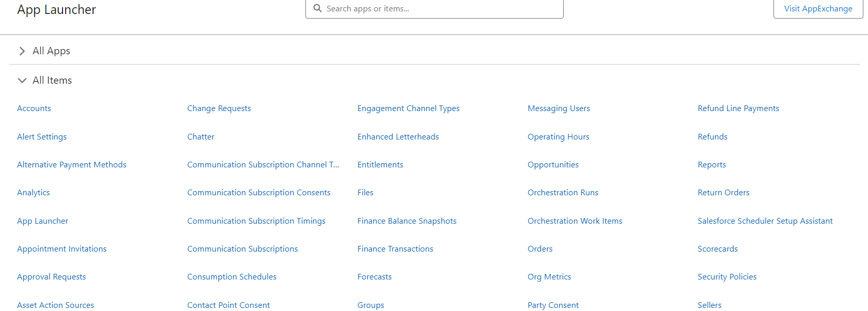Open Orchestration Work Items
This screenshot has height=311, width=868.
point(575,221)
